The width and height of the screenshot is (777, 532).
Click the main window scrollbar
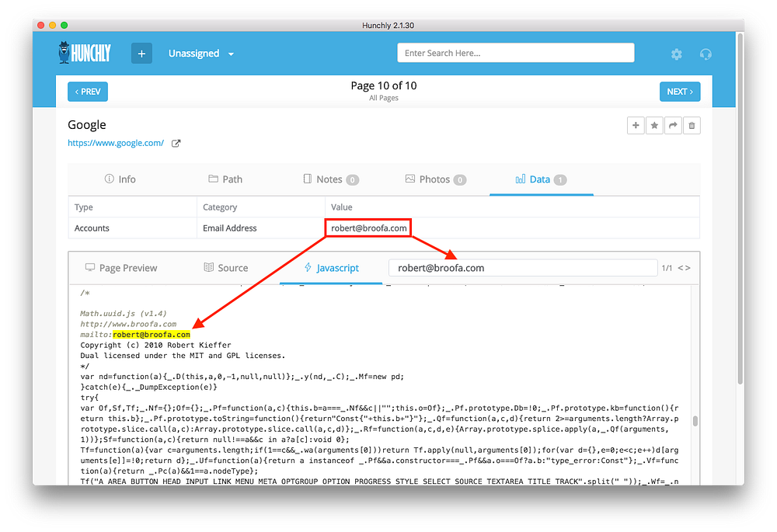click(740, 208)
